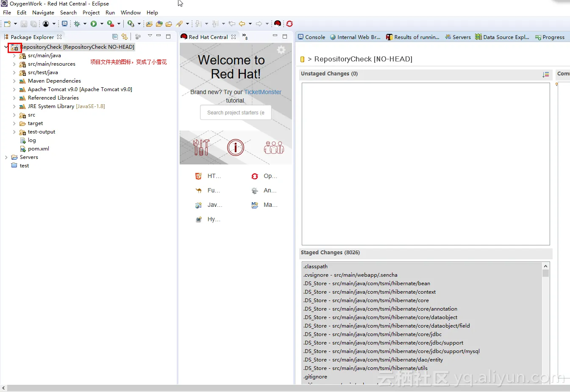Click the tools wrench icon in Red Hat Central

click(x=201, y=147)
